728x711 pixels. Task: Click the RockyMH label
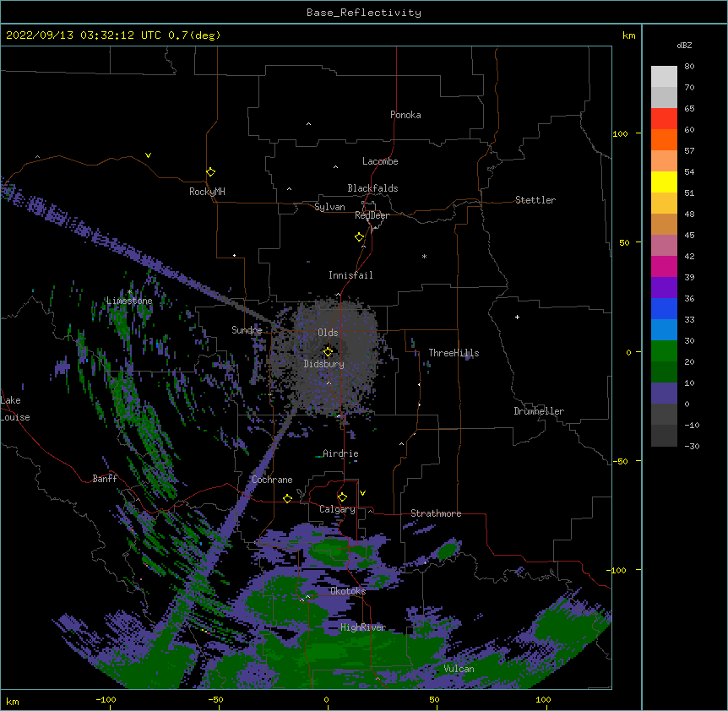click(207, 192)
